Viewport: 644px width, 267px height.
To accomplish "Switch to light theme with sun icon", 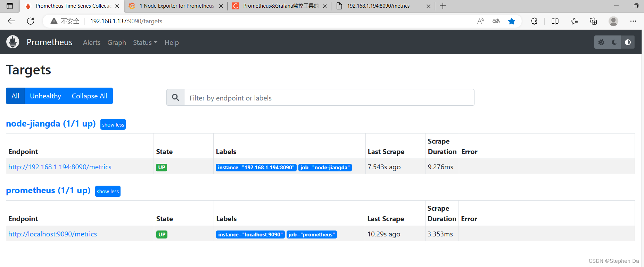I will pyautogui.click(x=601, y=42).
